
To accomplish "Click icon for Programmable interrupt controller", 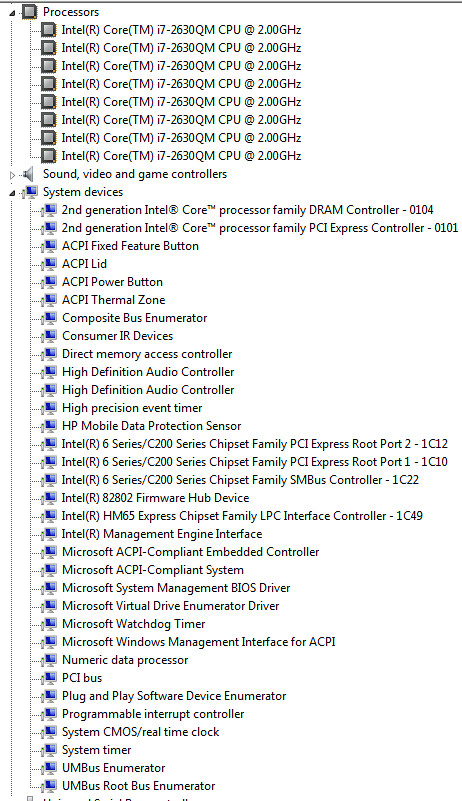I will click(x=49, y=714).
